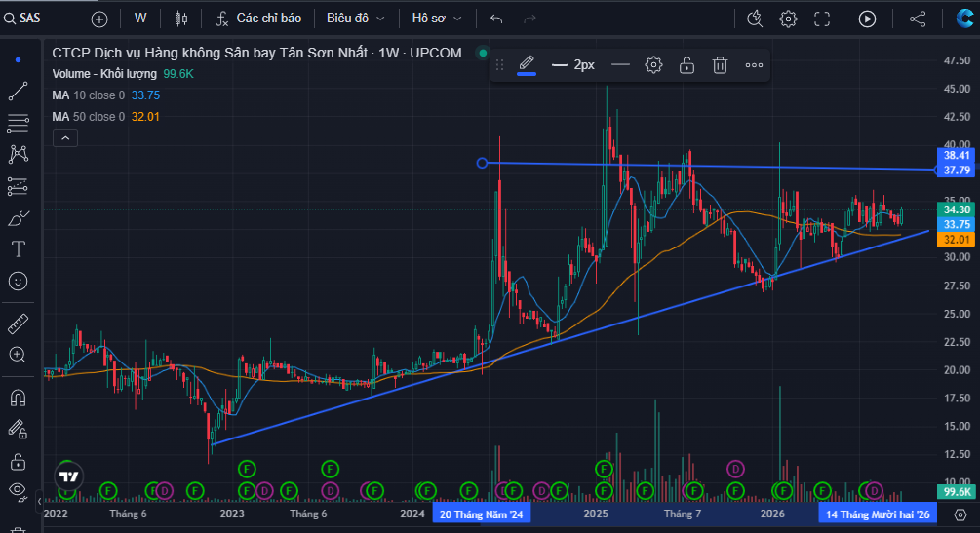Open trendline settings gear in floating toolbar
The height and width of the screenshot is (533, 980).
(x=653, y=64)
